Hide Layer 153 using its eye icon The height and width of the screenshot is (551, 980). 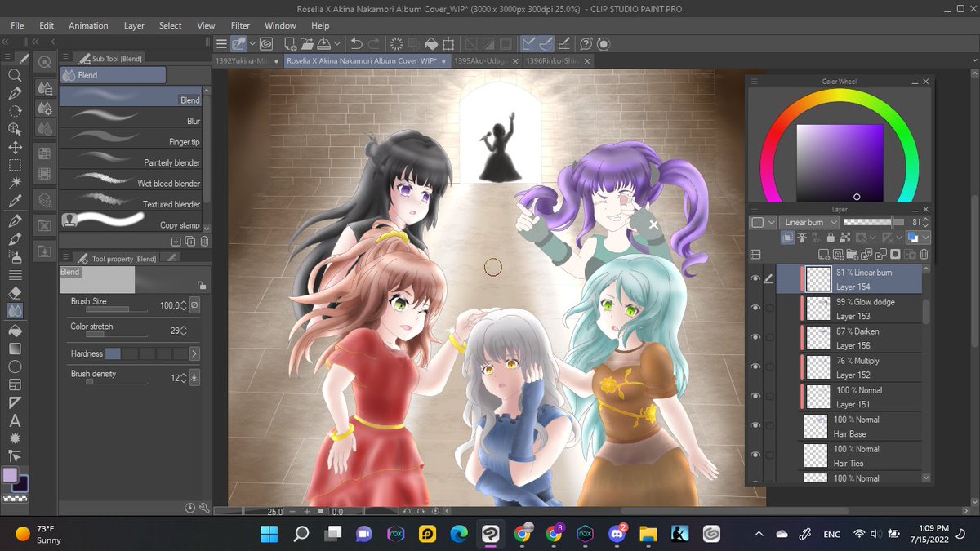(x=755, y=309)
